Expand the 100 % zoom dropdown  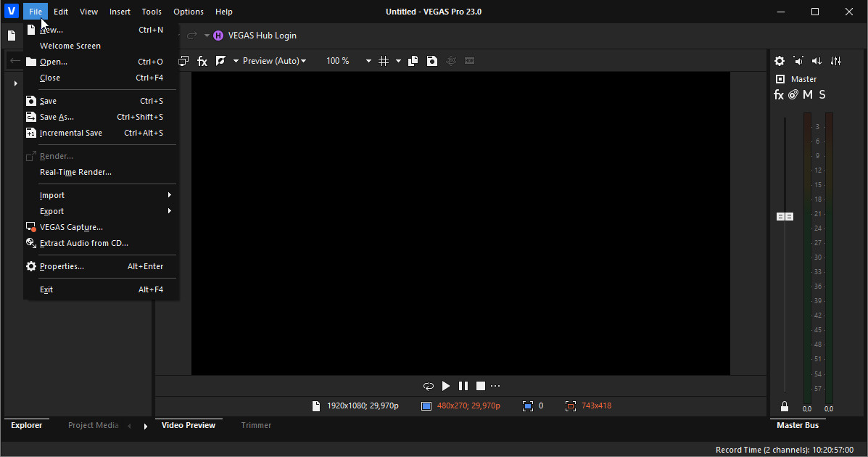coord(368,61)
